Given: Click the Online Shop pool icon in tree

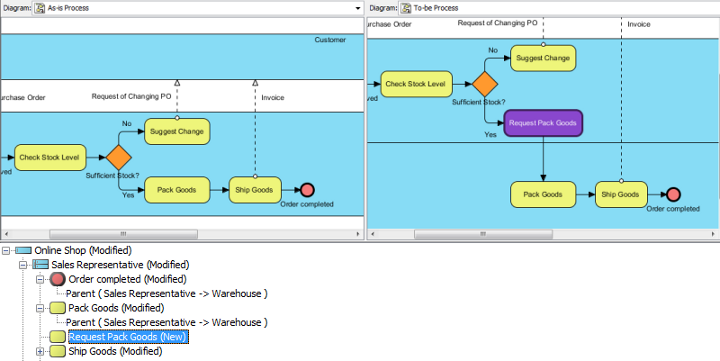Looking at the screenshot, I should coord(23,251).
